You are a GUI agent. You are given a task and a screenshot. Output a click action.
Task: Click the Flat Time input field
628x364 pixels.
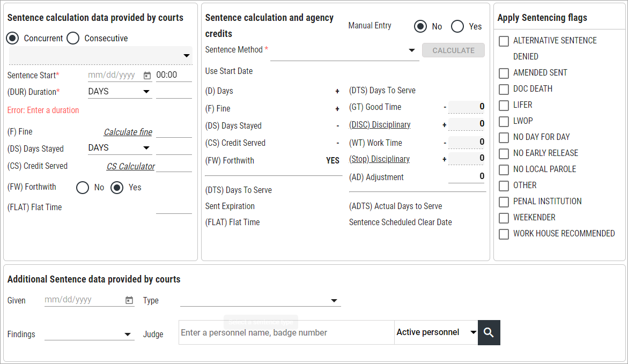click(174, 207)
